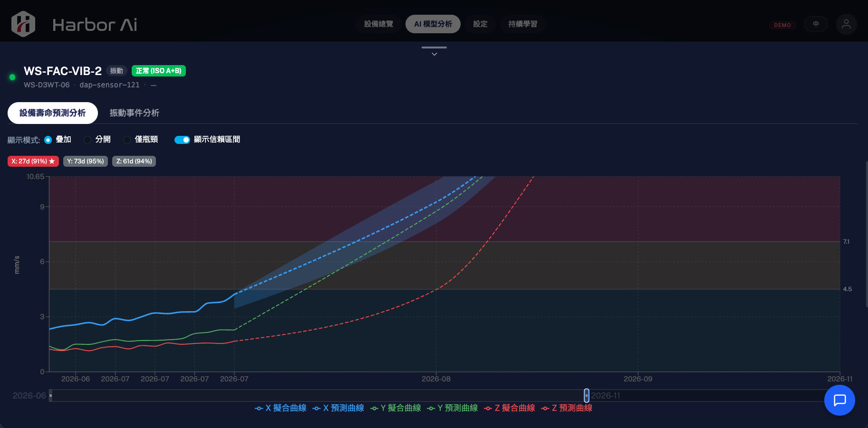Expand the collapsed header chevron
The image size is (868, 428).
point(434,54)
